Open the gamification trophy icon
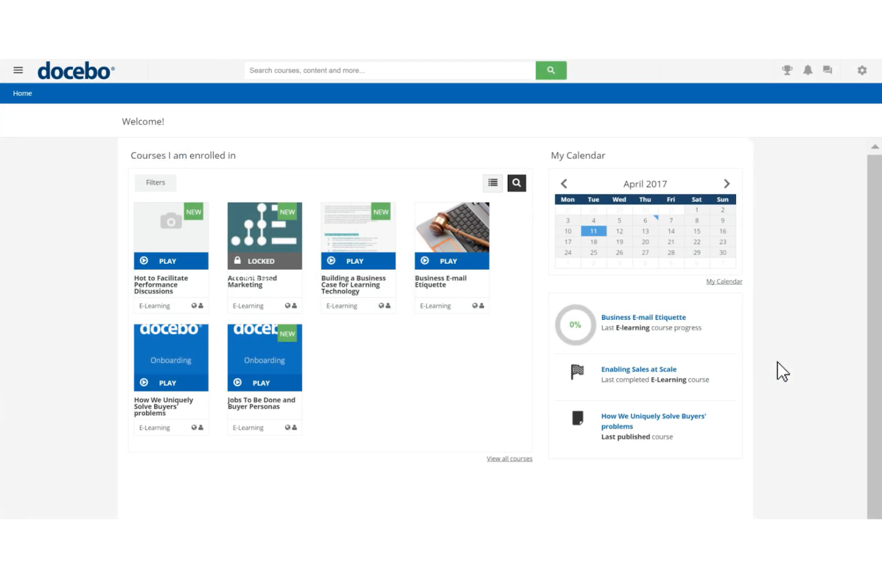 [787, 70]
